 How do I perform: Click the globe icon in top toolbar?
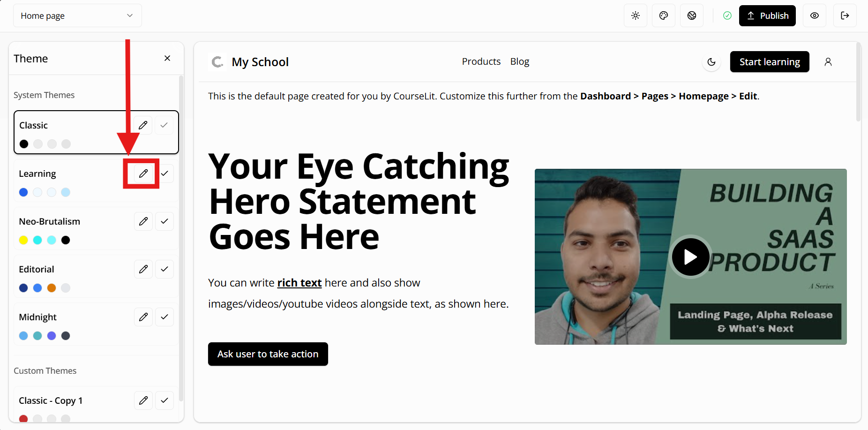[691, 15]
